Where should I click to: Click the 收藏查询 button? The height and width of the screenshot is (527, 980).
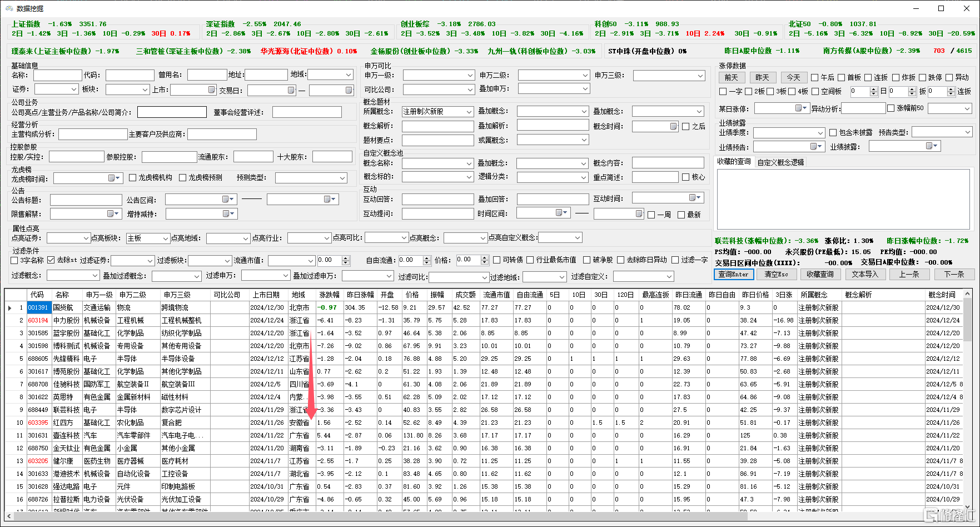point(820,274)
